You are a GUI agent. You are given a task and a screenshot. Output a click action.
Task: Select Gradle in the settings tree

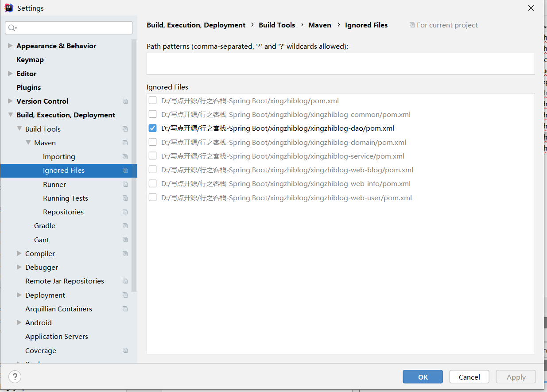(45, 226)
